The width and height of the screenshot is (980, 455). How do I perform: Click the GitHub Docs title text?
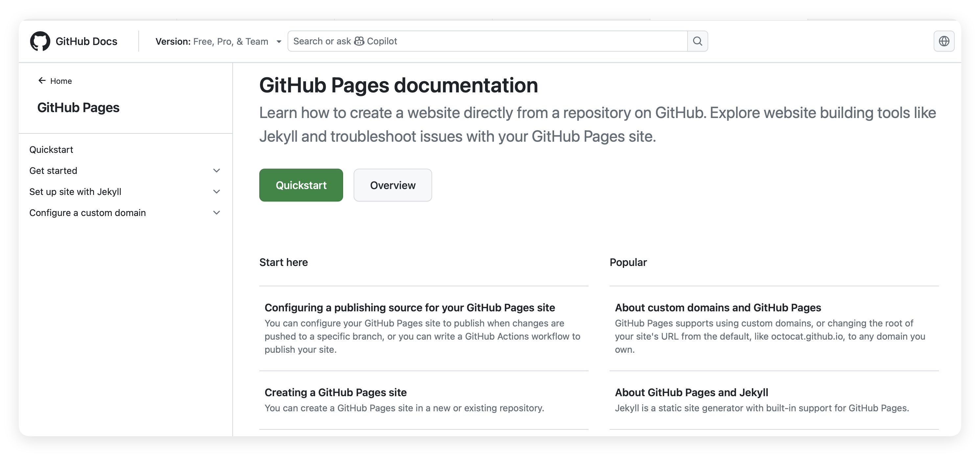86,41
